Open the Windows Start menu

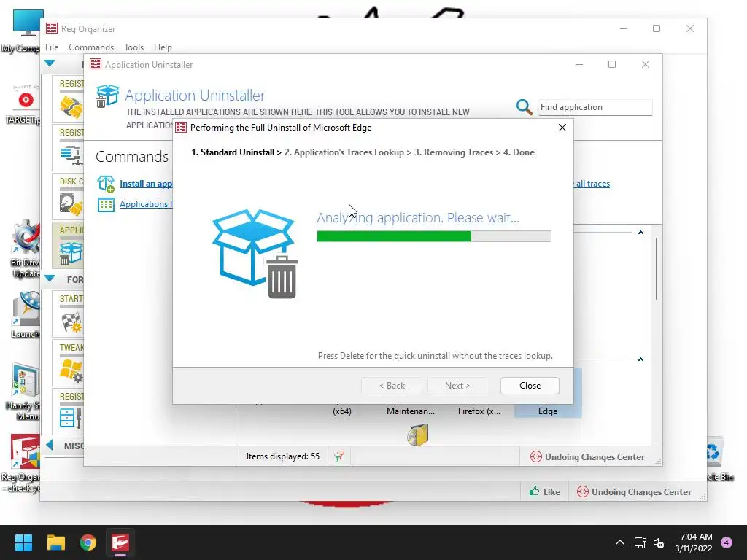coord(23,542)
